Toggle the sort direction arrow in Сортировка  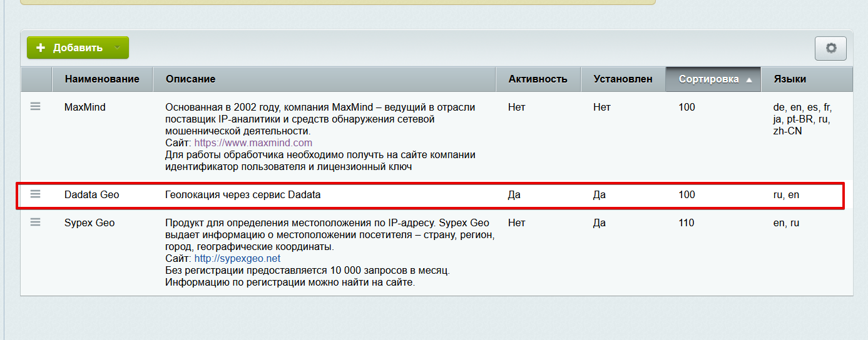click(749, 80)
